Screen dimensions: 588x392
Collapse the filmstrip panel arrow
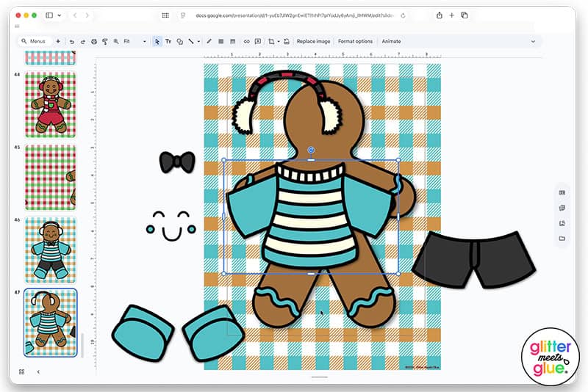click(x=38, y=371)
